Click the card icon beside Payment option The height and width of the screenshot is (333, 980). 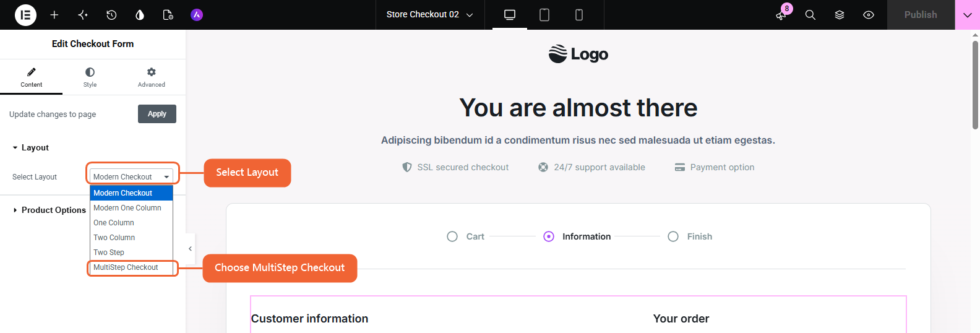tap(680, 167)
